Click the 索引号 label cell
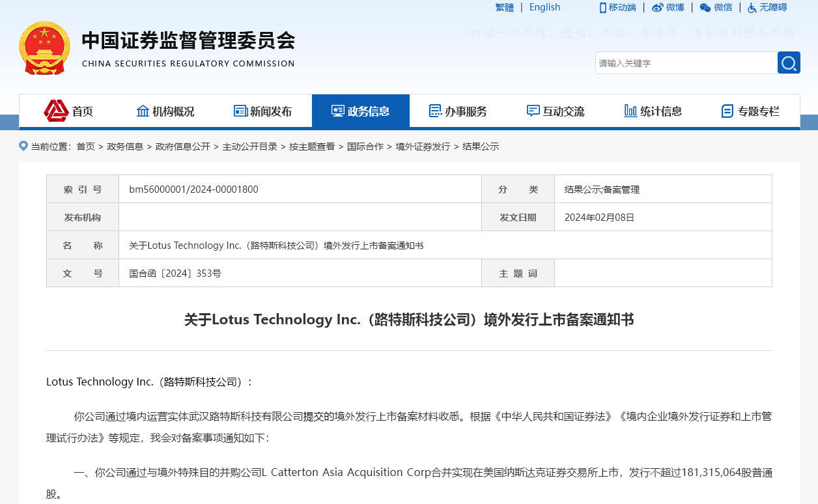818x504 pixels. click(x=83, y=189)
